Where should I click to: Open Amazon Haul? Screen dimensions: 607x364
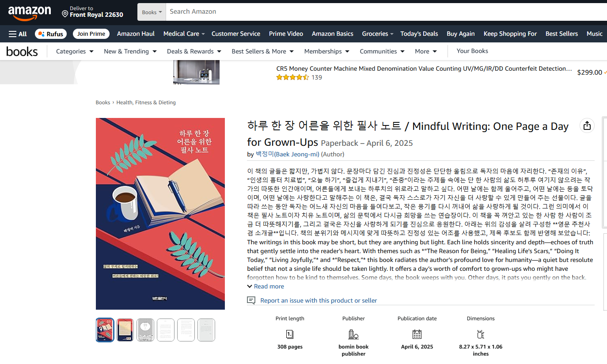pos(136,34)
